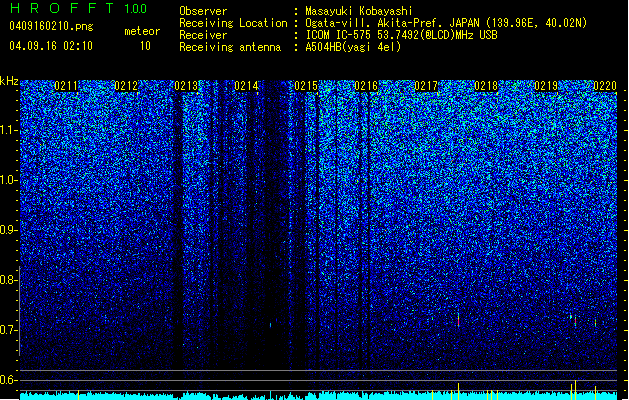Screen dimensions: 629x400
Task: Click time marker 0214
Action: coord(246,86)
